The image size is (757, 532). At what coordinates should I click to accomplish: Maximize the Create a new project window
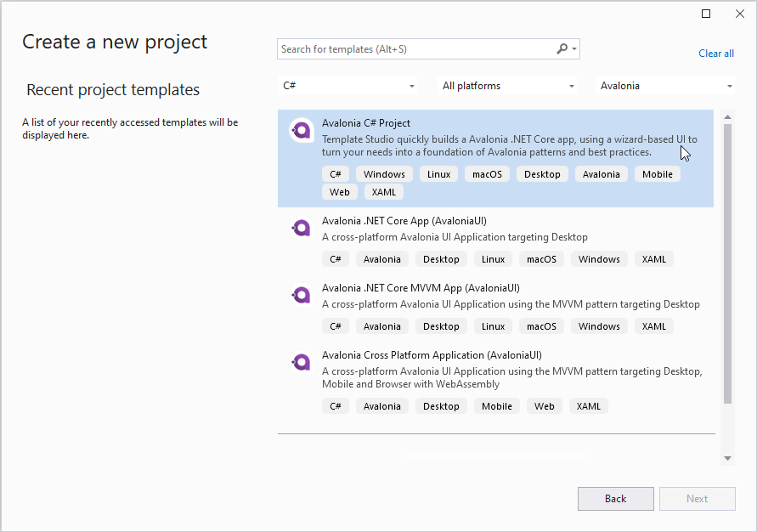pos(706,14)
